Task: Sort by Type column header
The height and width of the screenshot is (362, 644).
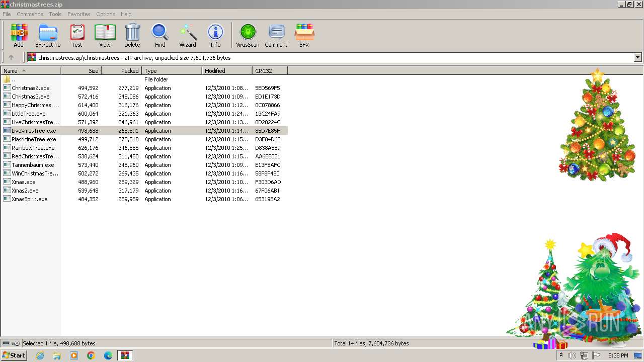Action: [172, 71]
